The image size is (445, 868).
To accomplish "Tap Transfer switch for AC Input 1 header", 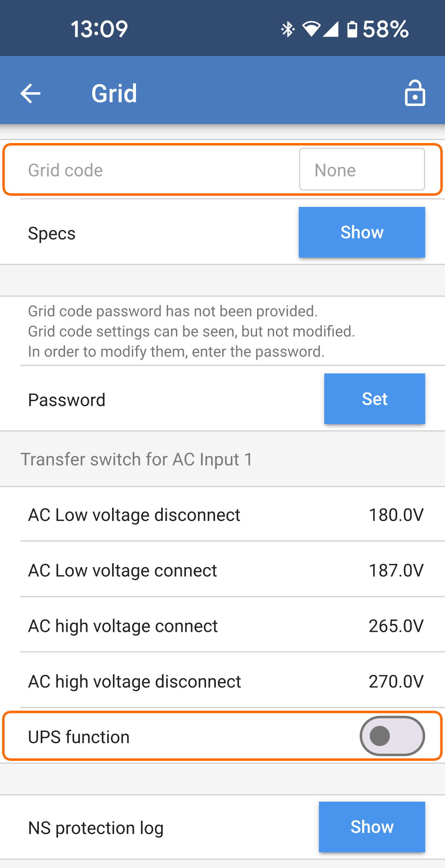I will [x=136, y=459].
